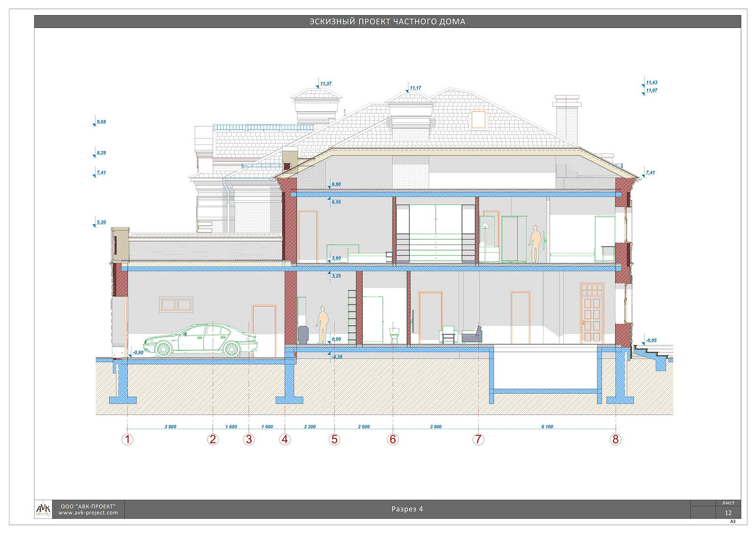Click the 11,37 elevation mark

point(325,84)
